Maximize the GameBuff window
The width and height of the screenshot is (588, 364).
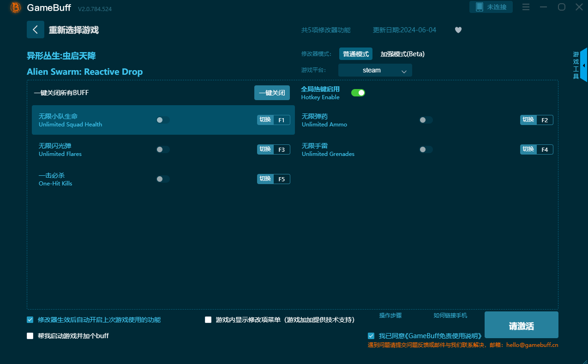[x=562, y=7]
